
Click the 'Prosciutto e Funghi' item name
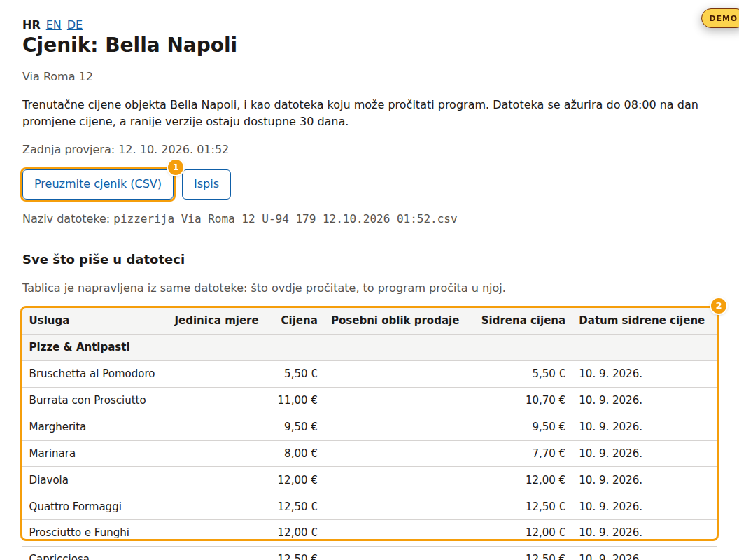pos(79,532)
